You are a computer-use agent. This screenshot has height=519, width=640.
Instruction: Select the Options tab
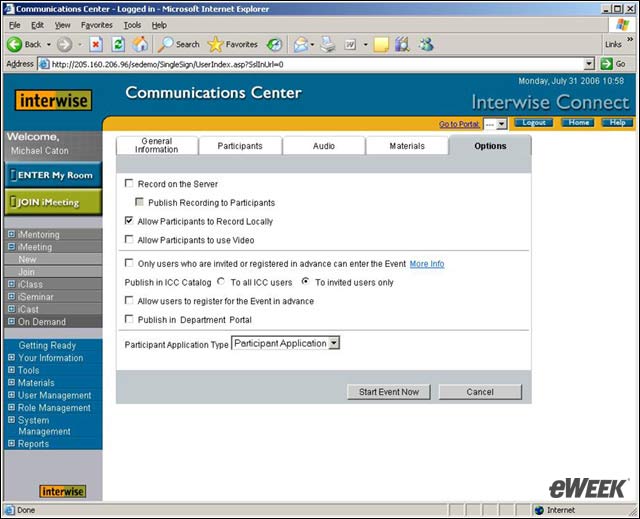point(490,146)
